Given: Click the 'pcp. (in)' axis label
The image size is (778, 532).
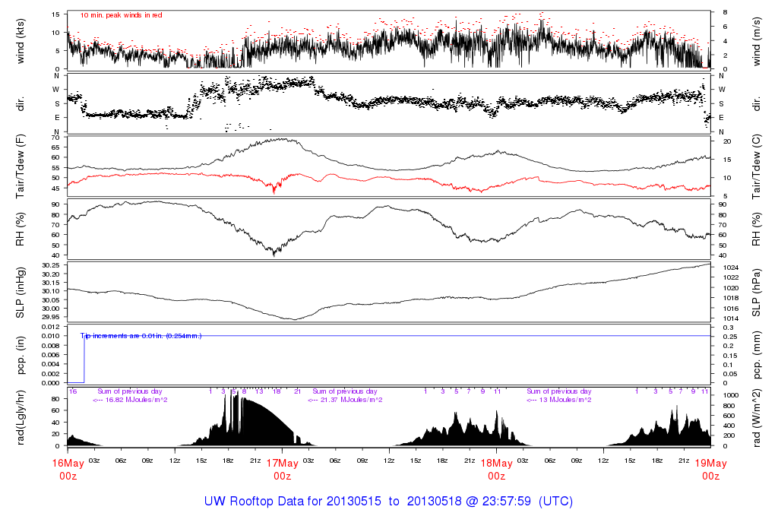Looking at the screenshot, I should pos(21,356).
